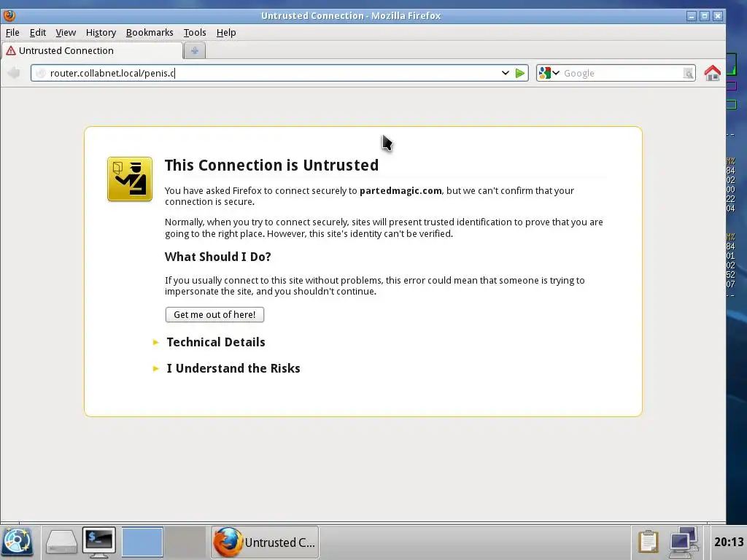
Task: Switch to the first blue workspace pager
Action: pyautogui.click(x=142, y=542)
